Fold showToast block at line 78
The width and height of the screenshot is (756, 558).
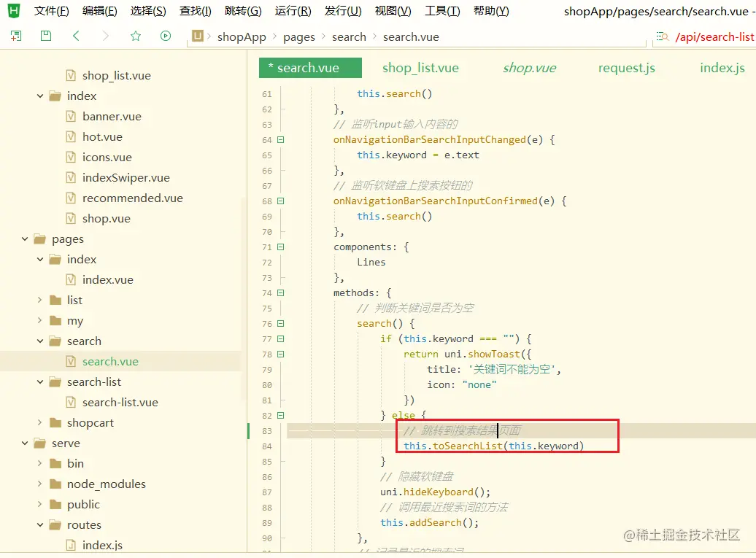(x=281, y=354)
